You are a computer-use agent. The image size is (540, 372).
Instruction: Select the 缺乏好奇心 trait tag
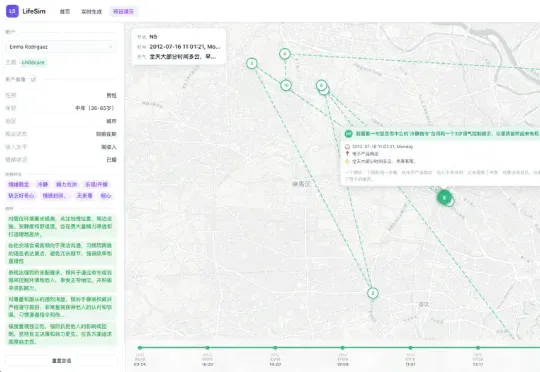pos(21,196)
